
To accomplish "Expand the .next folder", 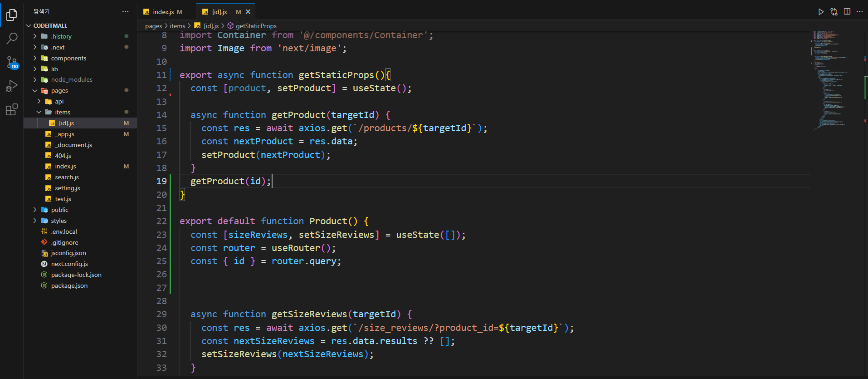I will (x=35, y=47).
